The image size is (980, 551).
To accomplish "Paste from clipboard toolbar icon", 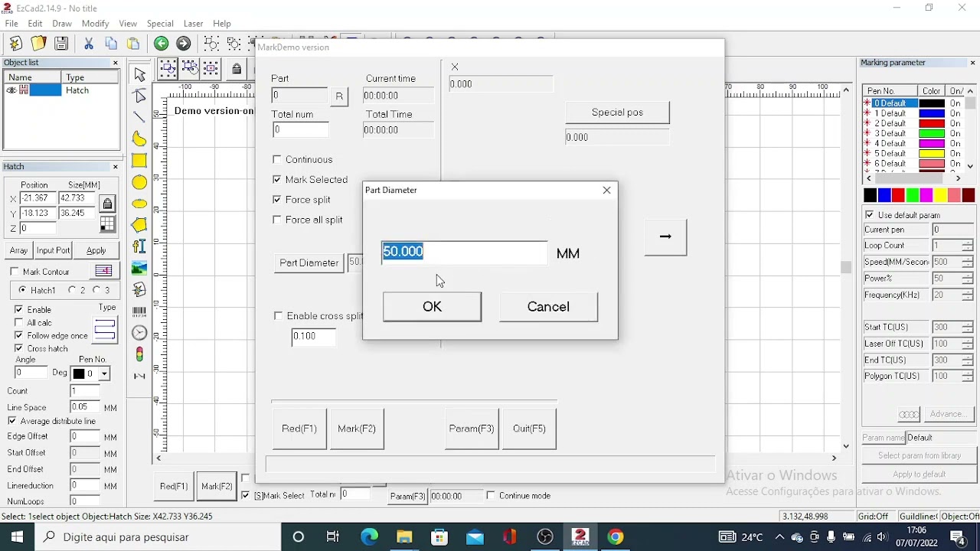I will pyautogui.click(x=133, y=44).
